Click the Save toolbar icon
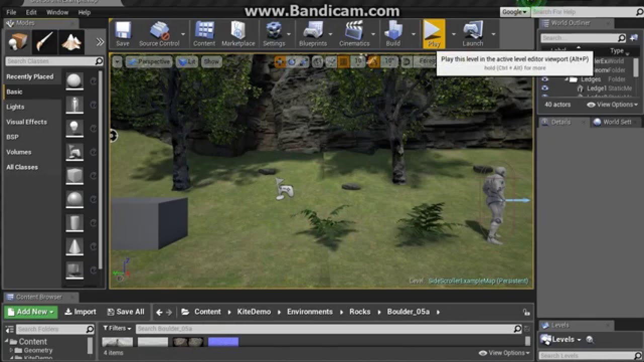644x362 pixels. point(122,34)
